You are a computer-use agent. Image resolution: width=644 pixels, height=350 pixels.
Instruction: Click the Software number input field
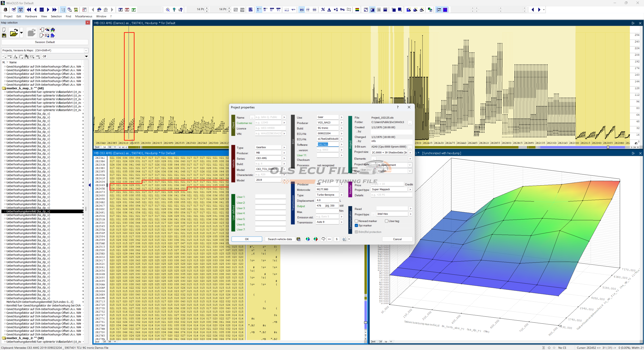pyautogui.click(x=328, y=144)
